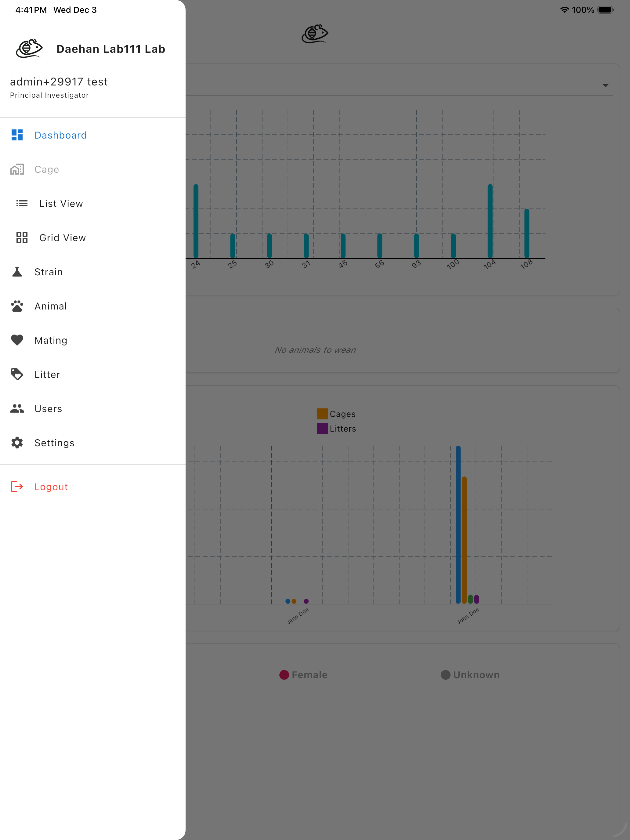The image size is (630, 840).
Task: Click the admin+29917 test user name
Action: pos(59,81)
